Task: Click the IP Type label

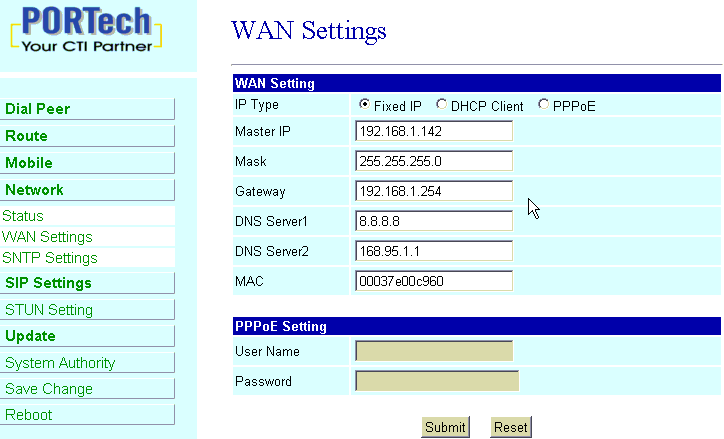Action: [x=257, y=105]
